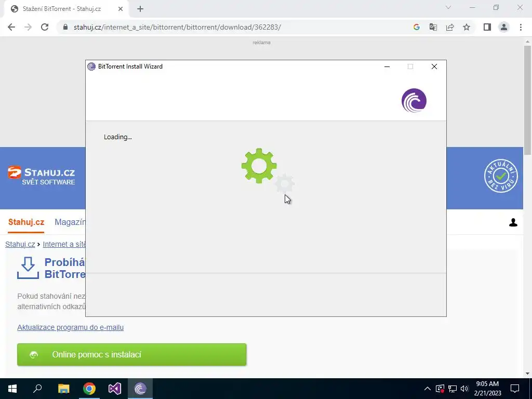The height and width of the screenshot is (399, 532).
Task: Open File Explorer from taskbar
Action: point(63,389)
